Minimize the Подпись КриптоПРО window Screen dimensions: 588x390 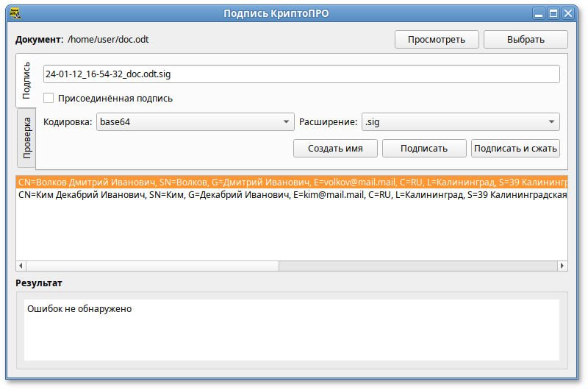539,13
